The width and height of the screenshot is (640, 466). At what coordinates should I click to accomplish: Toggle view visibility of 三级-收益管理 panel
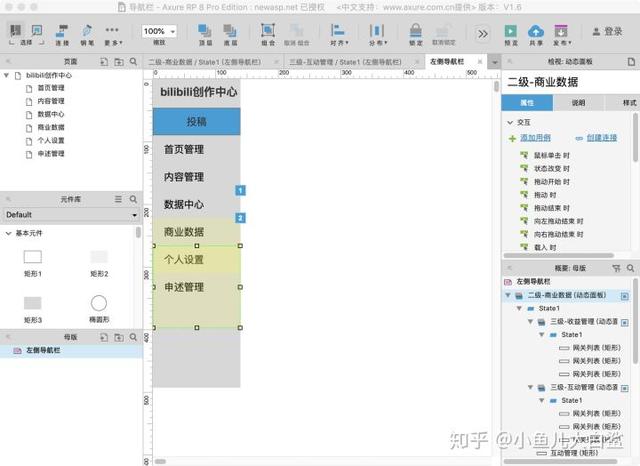[625, 323]
